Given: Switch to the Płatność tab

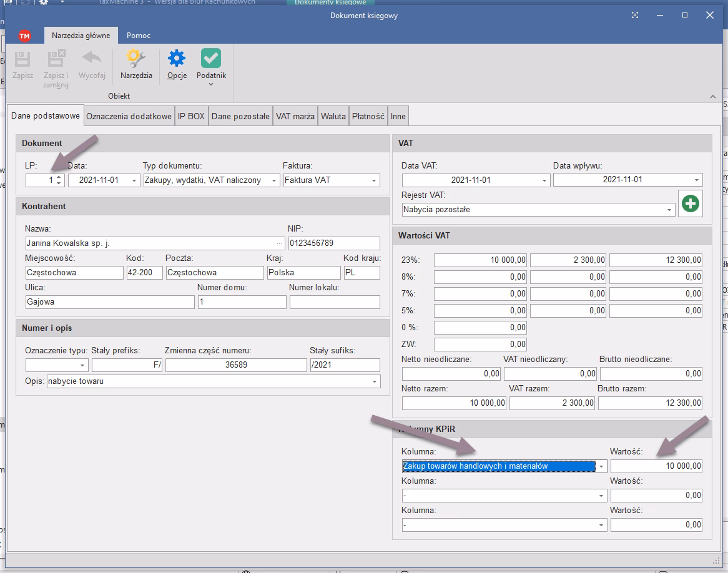Looking at the screenshot, I should (x=368, y=116).
